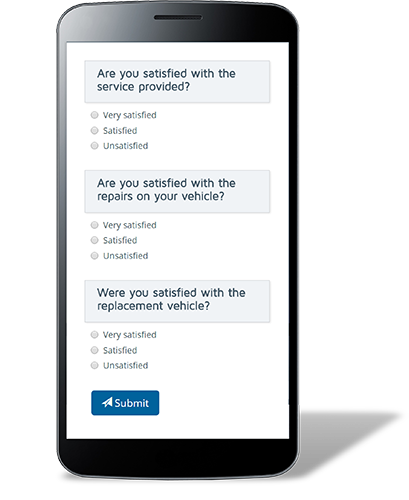This screenshot has height=500, width=409.
Task: Mark Unsatisfied radio for service provided
Action: click(95, 146)
